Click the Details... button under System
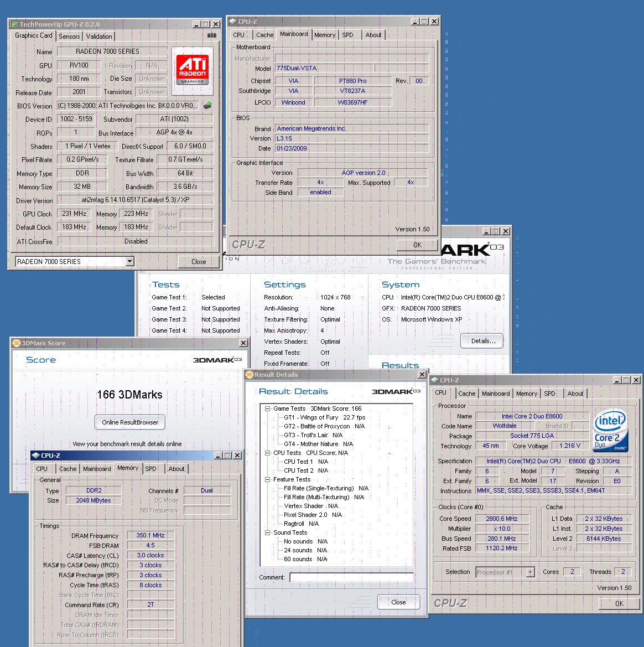The width and height of the screenshot is (644, 647). tap(482, 341)
